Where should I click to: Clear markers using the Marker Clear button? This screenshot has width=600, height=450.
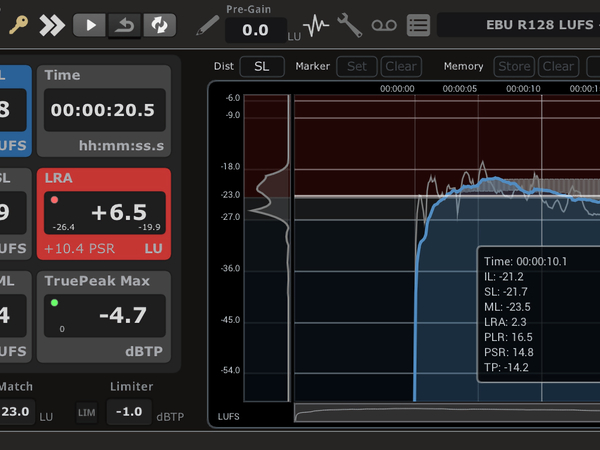pos(401,67)
